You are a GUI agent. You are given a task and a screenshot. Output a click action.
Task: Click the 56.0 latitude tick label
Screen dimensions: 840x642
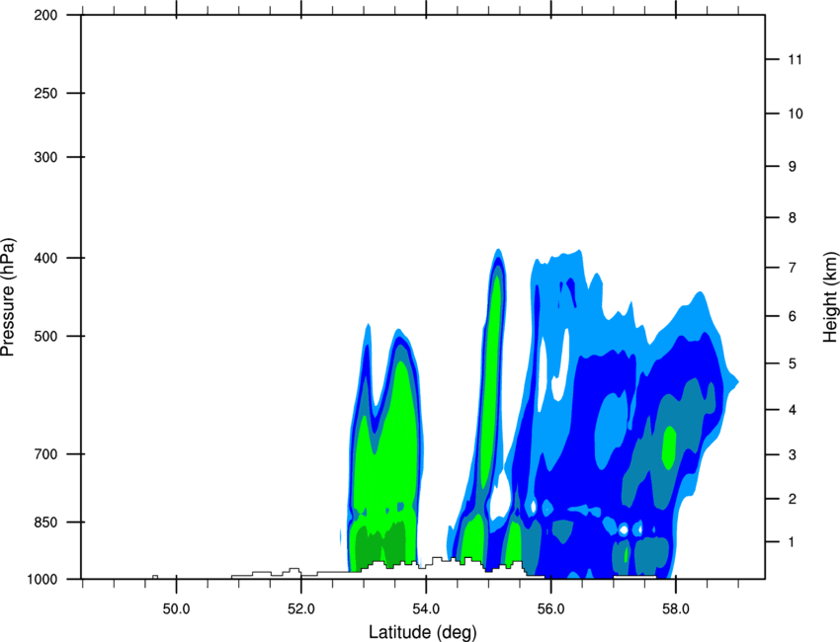tap(551, 609)
